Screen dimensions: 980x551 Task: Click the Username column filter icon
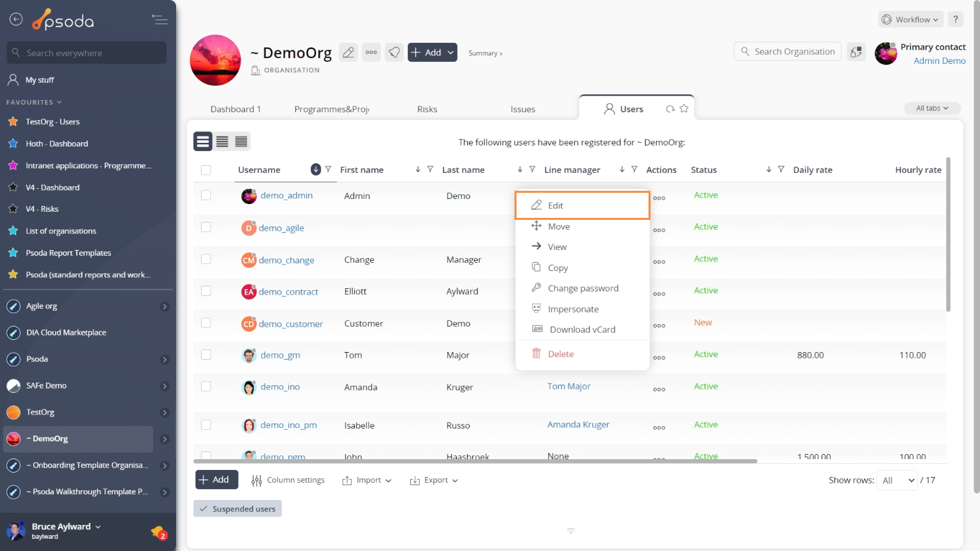click(328, 169)
